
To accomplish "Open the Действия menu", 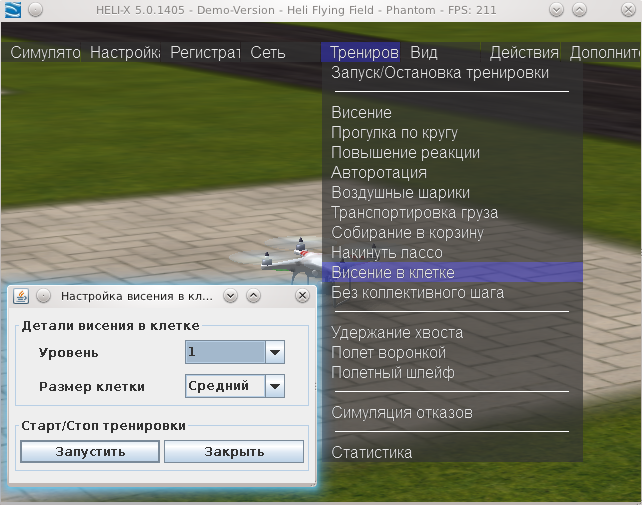I will [521, 52].
